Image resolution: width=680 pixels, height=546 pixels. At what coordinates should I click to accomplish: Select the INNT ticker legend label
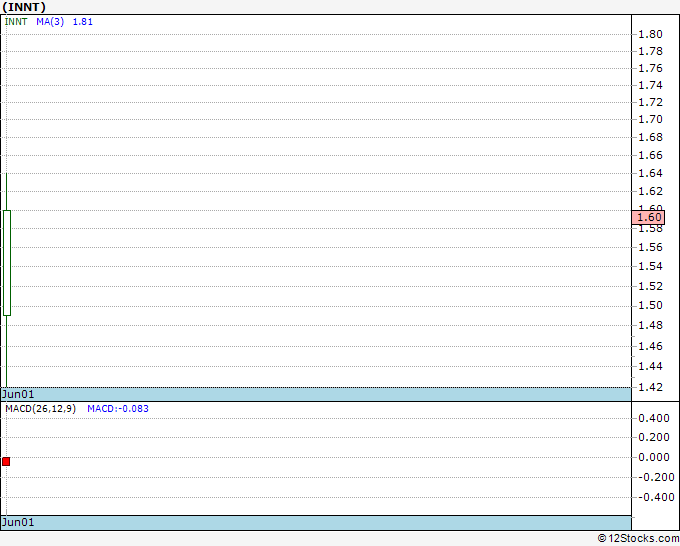16,22
